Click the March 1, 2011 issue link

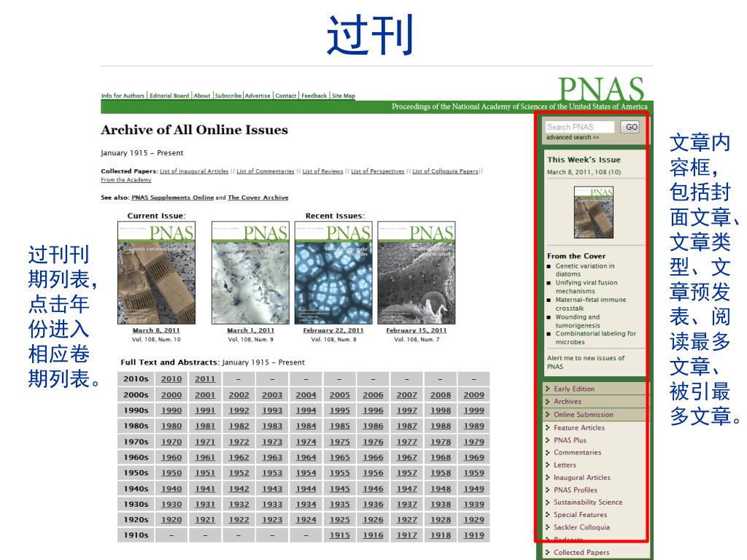(x=251, y=330)
